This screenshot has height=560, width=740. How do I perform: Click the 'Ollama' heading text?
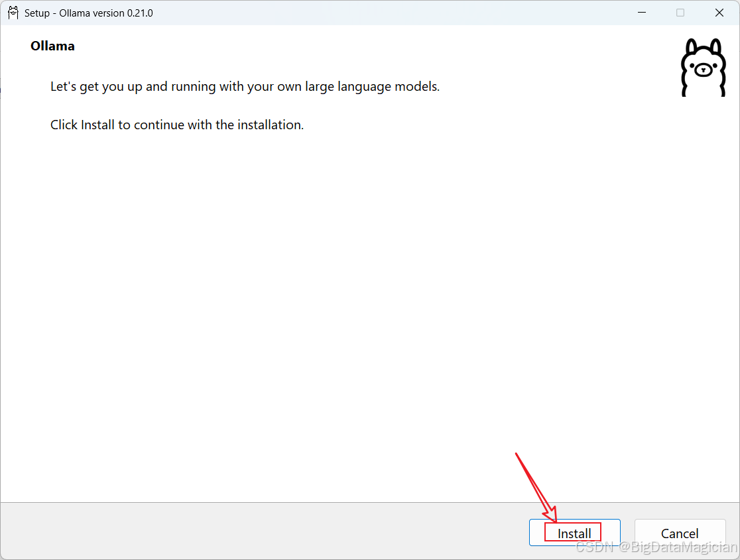coord(52,46)
